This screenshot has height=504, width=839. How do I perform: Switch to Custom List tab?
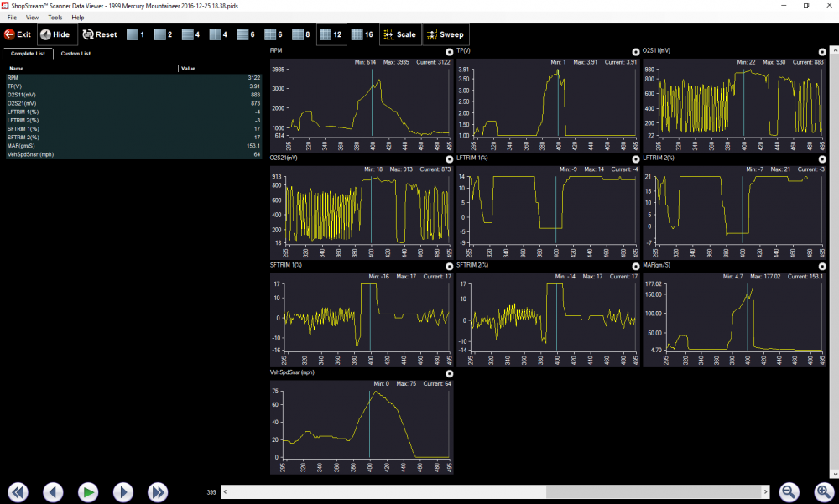coord(76,54)
